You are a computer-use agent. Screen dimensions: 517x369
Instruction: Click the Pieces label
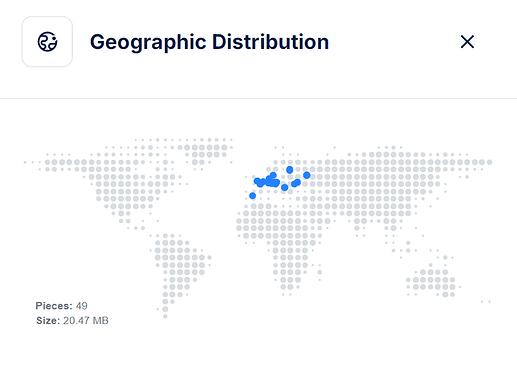click(x=54, y=306)
